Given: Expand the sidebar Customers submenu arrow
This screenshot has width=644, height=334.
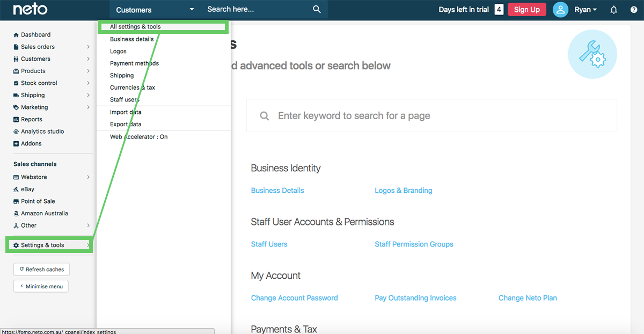Looking at the screenshot, I should tap(88, 59).
